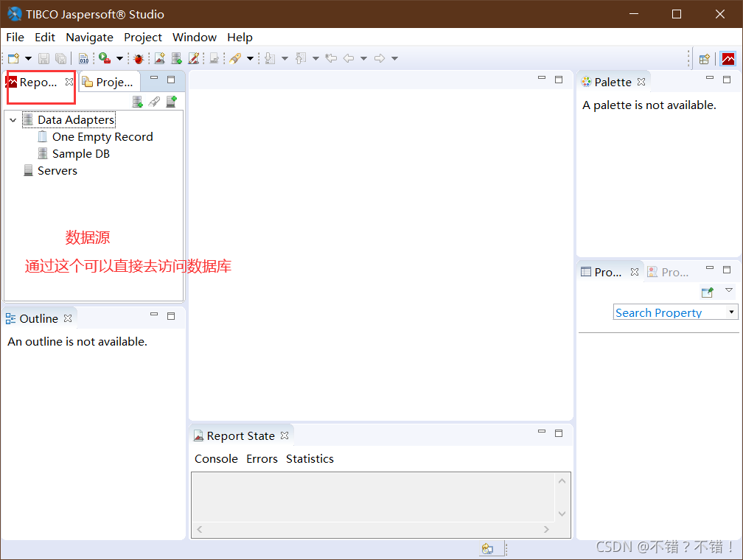Click the pen search toolbar icon
Screen dimensions: 743x560
click(235, 58)
